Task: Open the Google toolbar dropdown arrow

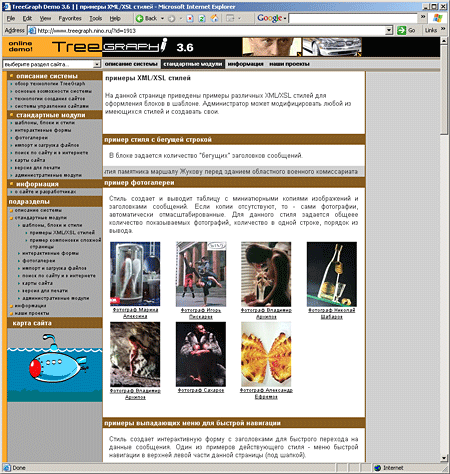Action: (x=285, y=19)
